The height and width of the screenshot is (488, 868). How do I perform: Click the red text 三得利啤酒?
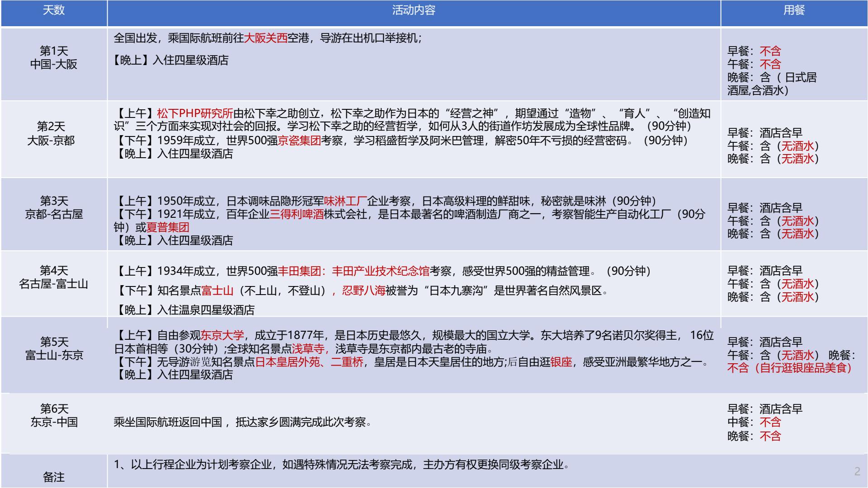click(297, 214)
